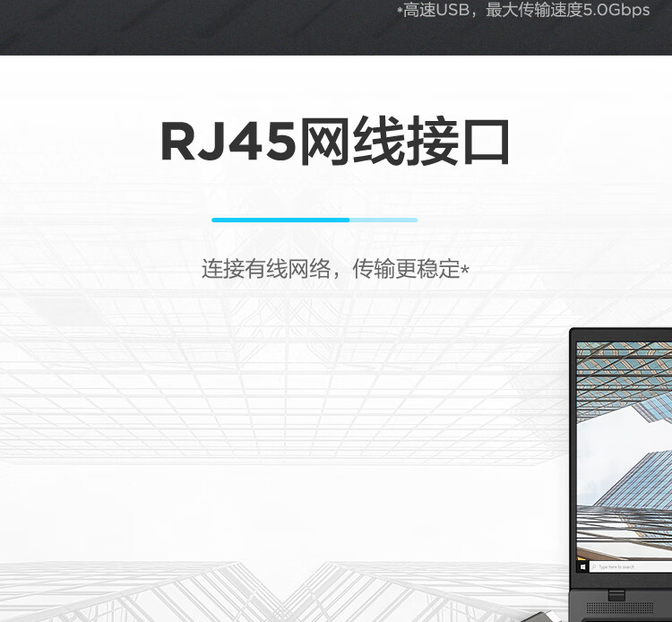Image resolution: width=672 pixels, height=622 pixels.
Task: Click the laptop screen building wallpaper
Action: coord(625,451)
